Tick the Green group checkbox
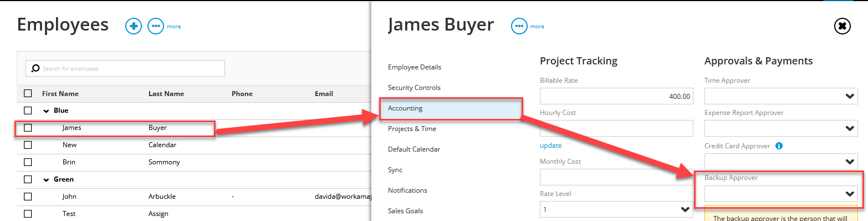 (28, 179)
